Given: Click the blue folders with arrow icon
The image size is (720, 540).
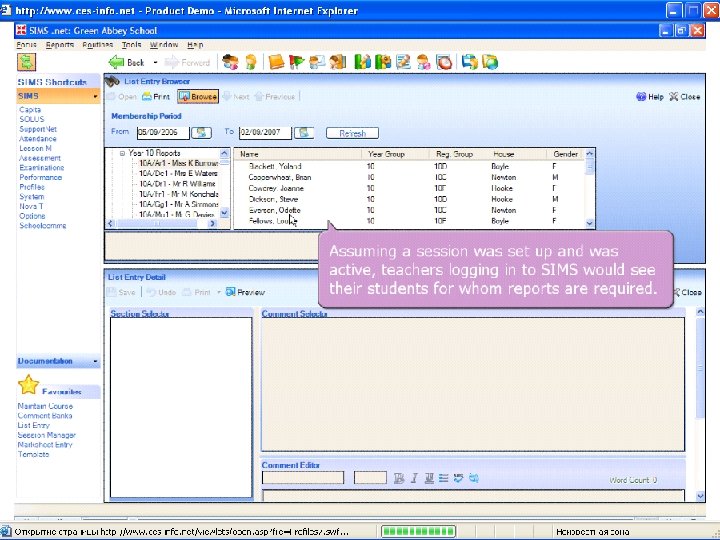Looking at the screenshot, I should tap(469, 62).
